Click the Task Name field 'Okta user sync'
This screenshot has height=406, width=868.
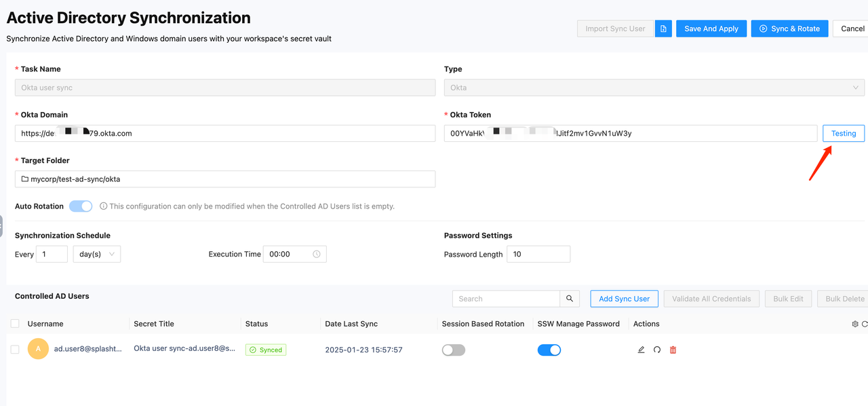tap(225, 88)
